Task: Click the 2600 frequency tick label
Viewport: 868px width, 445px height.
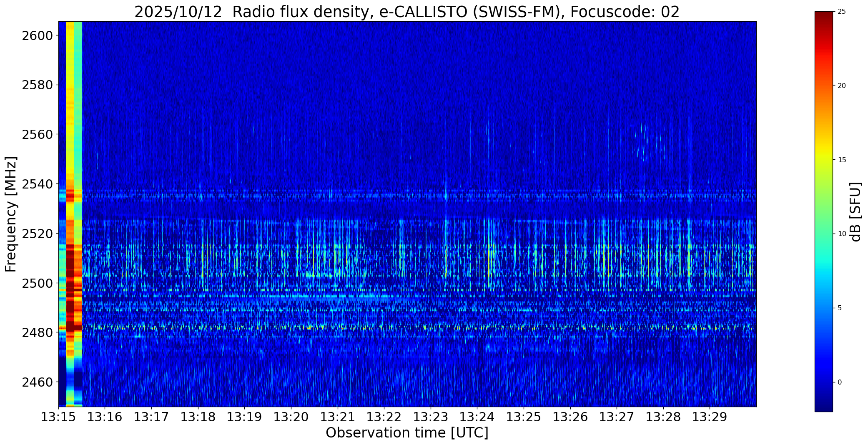Action: [38, 35]
